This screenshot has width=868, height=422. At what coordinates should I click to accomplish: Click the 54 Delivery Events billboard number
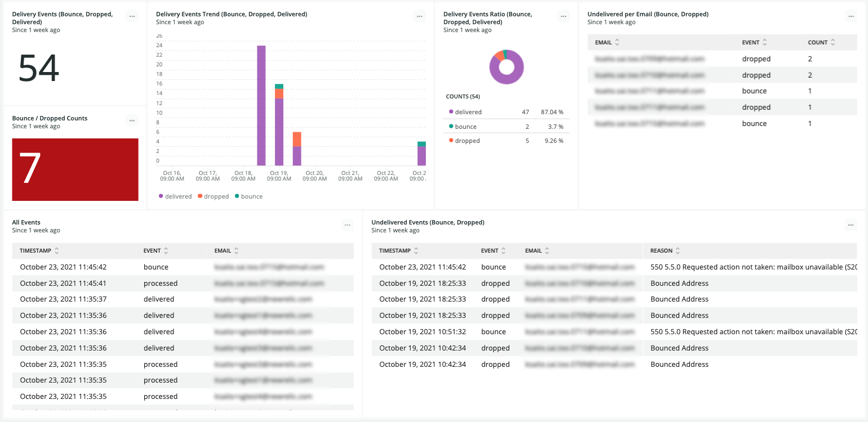click(39, 68)
